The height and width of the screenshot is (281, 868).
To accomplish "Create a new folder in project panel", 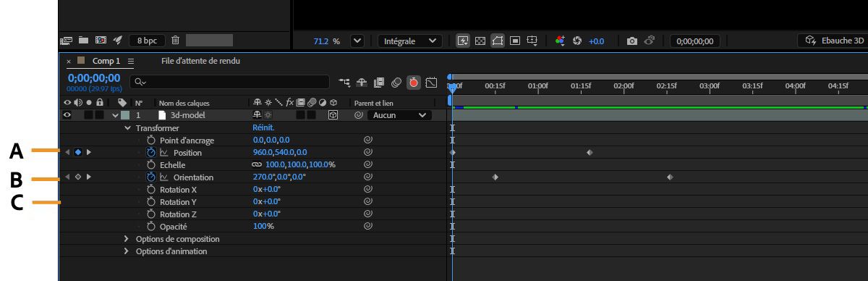I will click(x=83, y=41).
